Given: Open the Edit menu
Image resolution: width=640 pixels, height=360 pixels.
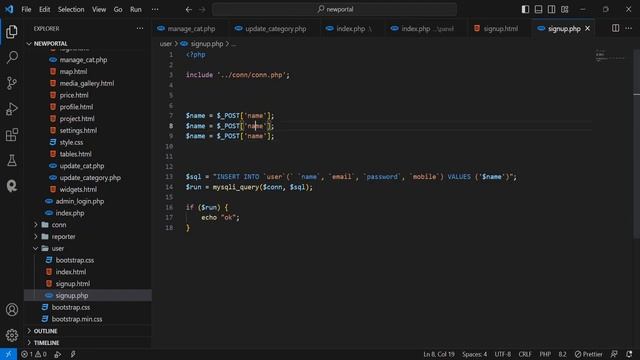Looking at the screenshot, I should click(44, 9).
